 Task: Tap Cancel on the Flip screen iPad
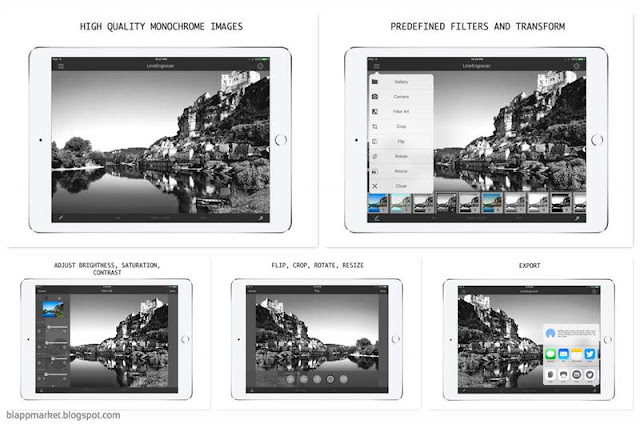(x=252, y=291)
